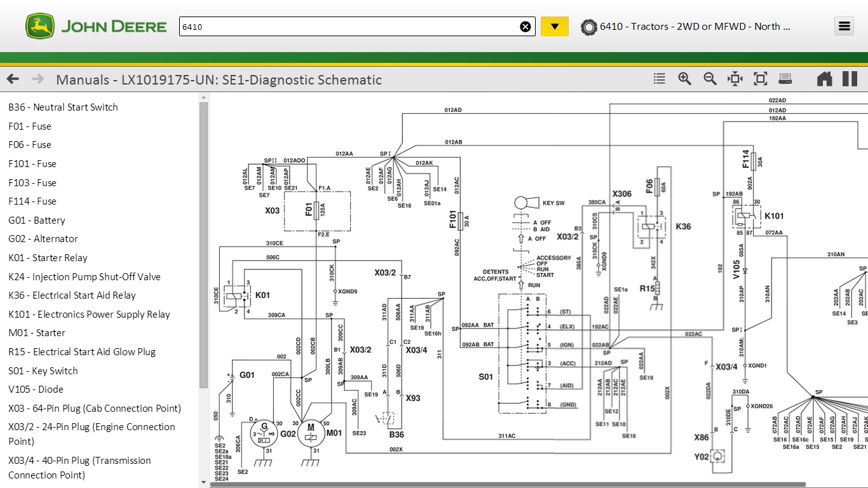Click the John Deere logo

point(96,26)
